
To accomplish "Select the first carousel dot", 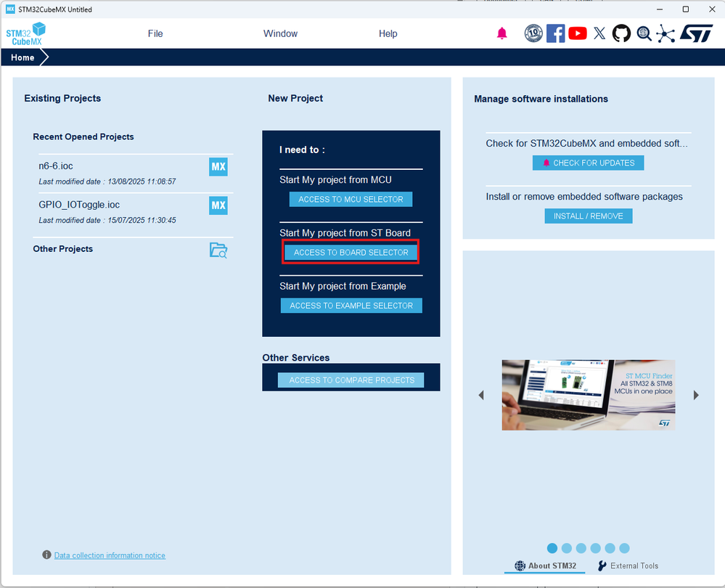I will point(552,548).
